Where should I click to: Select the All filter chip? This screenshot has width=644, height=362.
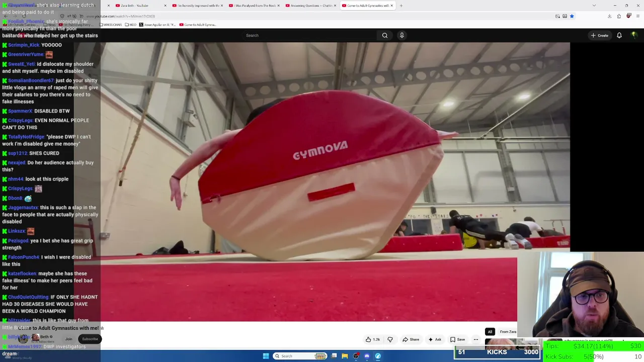coord(490,332)
